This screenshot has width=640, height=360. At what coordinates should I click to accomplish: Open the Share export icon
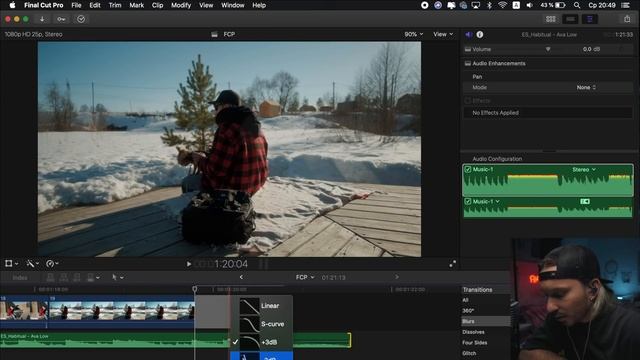[627, 19]
